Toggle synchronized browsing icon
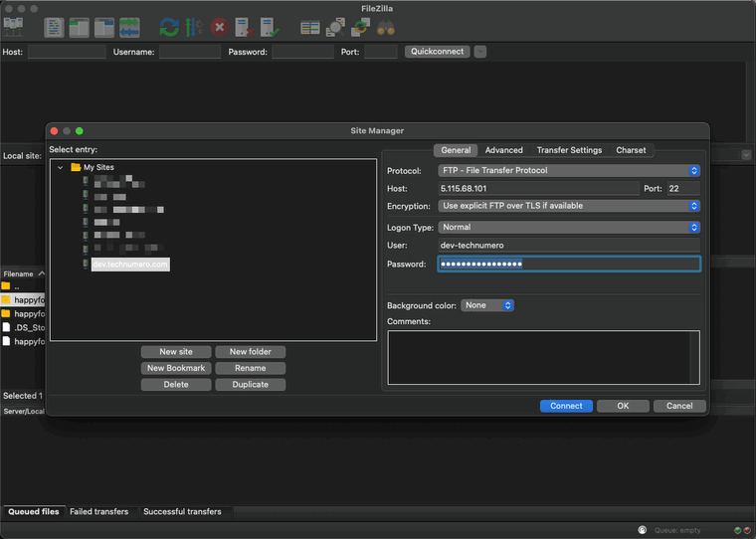The width and height of the screenshot is (756, 539). (360, 27)
